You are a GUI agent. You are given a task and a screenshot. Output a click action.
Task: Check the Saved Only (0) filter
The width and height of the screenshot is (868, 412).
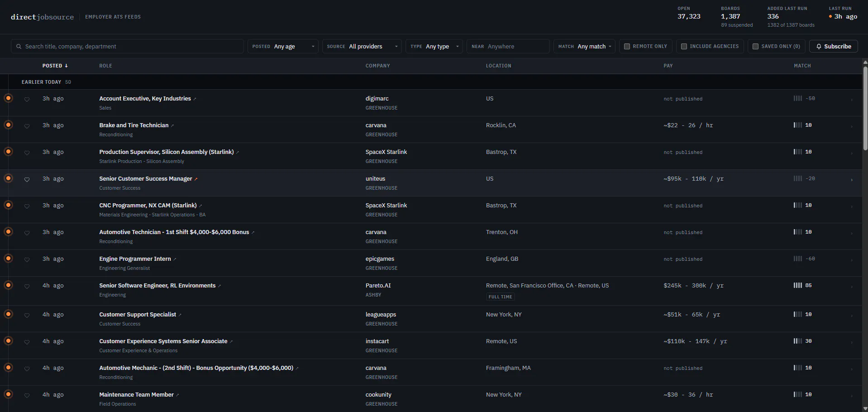(x=755, y=46)
